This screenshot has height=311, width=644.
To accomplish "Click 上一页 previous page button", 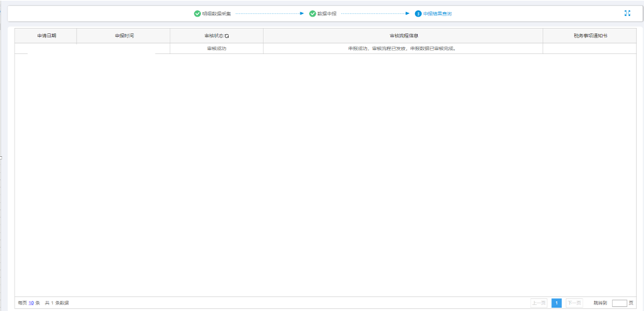I will [x=539, y=303].
